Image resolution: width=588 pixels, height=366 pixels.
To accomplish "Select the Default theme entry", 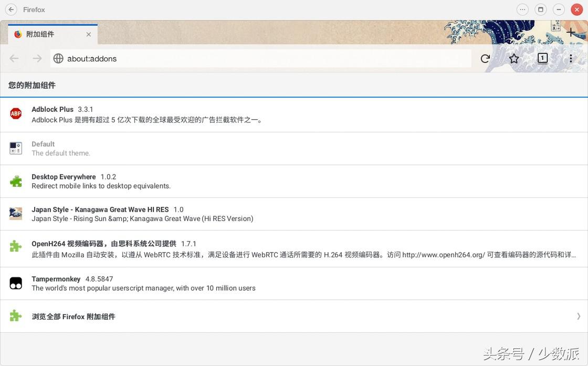I will [x=294, y=149].
